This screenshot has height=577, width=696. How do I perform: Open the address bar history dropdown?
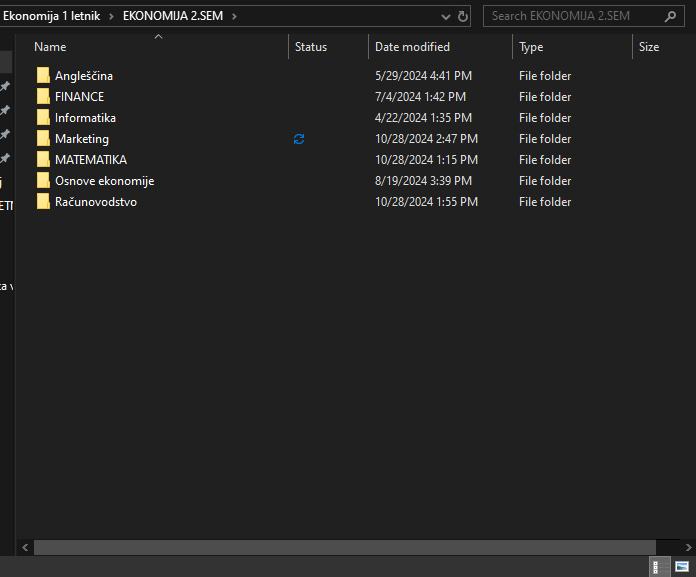pos(446,16)
